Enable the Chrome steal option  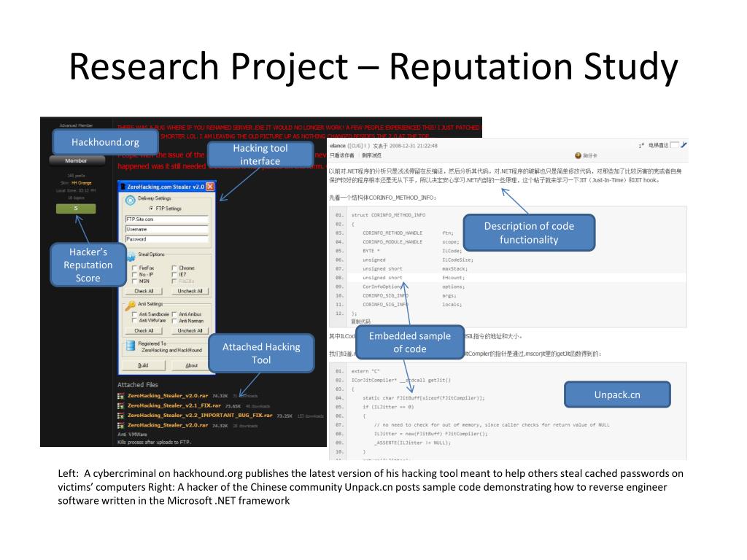click(x=174, y=268)
